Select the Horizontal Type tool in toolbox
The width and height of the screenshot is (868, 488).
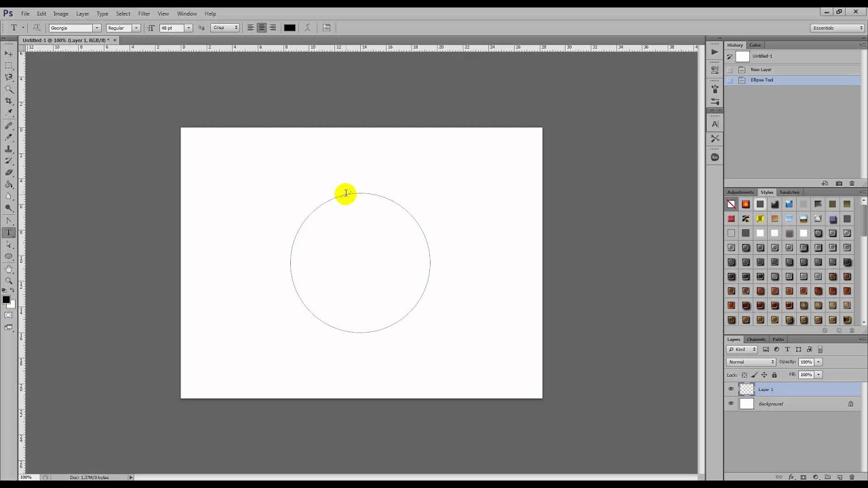[9, 232]
